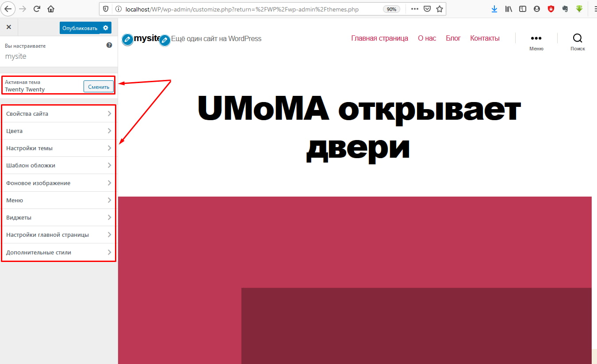This screenshot has height=364, width=597.
Task: Click the Вы настраиваете label
Action: tap(25, 46)
